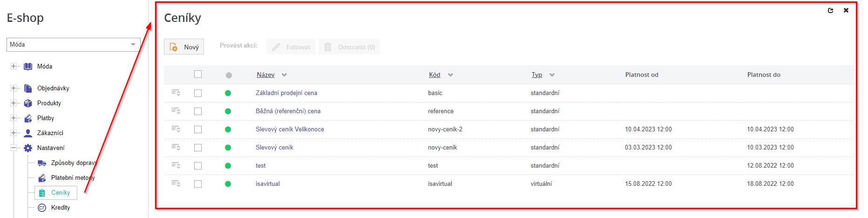
Task: Click the Kredity icon in sidebar
Action: point(42,208)
